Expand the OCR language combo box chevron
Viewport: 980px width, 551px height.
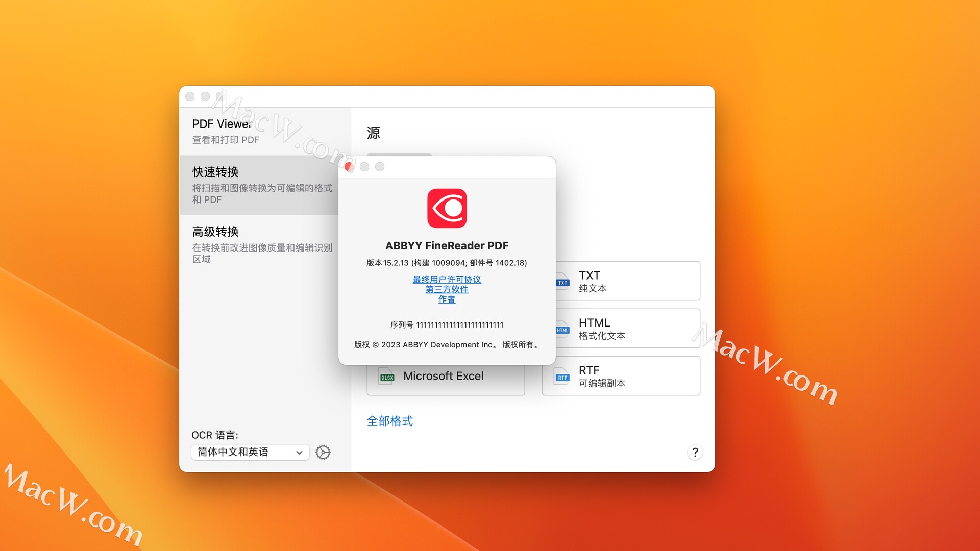click(x=298, y=452)
